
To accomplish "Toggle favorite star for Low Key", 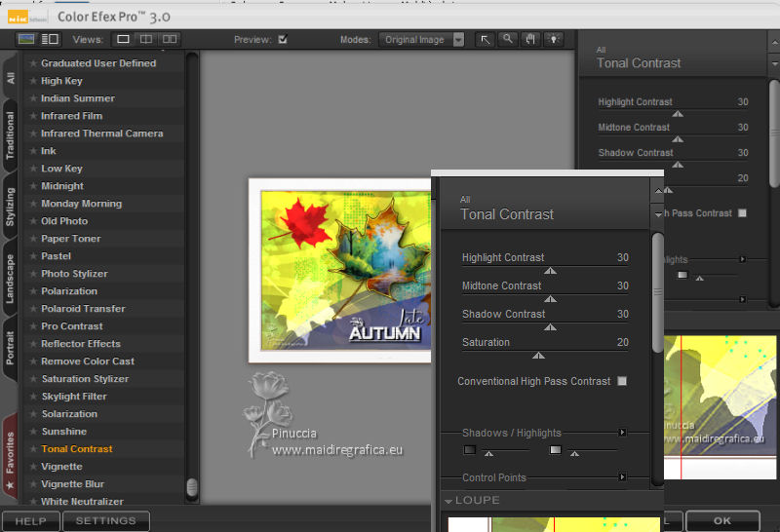I will click(x=33, y=169).
